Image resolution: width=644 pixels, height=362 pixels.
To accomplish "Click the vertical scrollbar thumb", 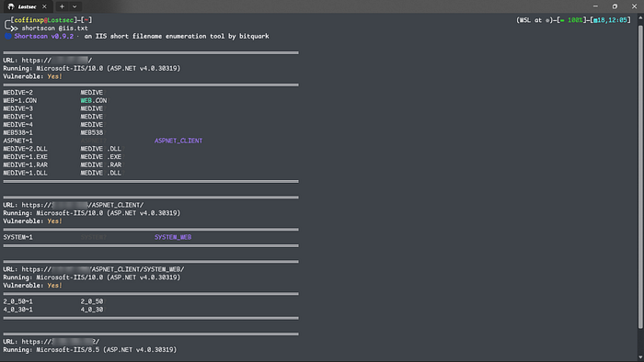I will 640,176.
